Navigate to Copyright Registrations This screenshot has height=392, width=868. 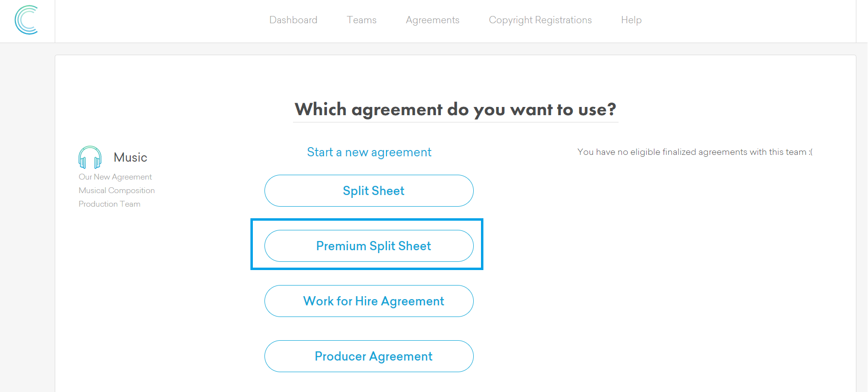click(540, 20)
